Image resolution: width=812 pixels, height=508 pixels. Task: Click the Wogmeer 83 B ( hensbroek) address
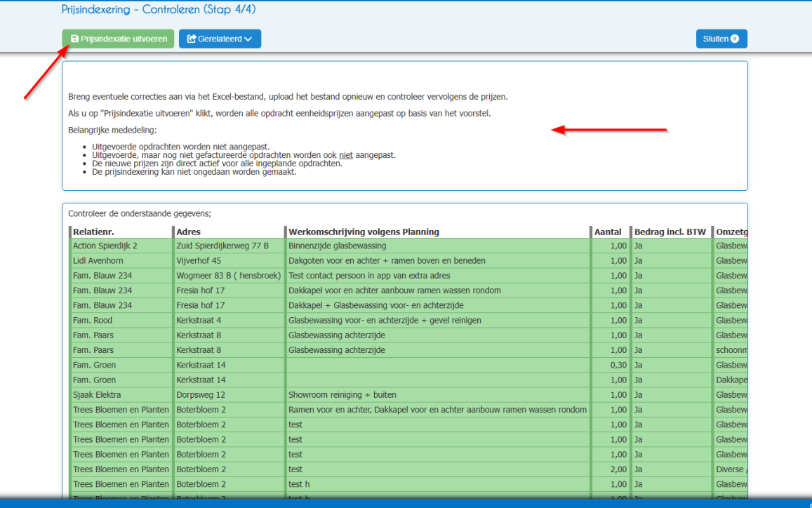pos(228,276)
